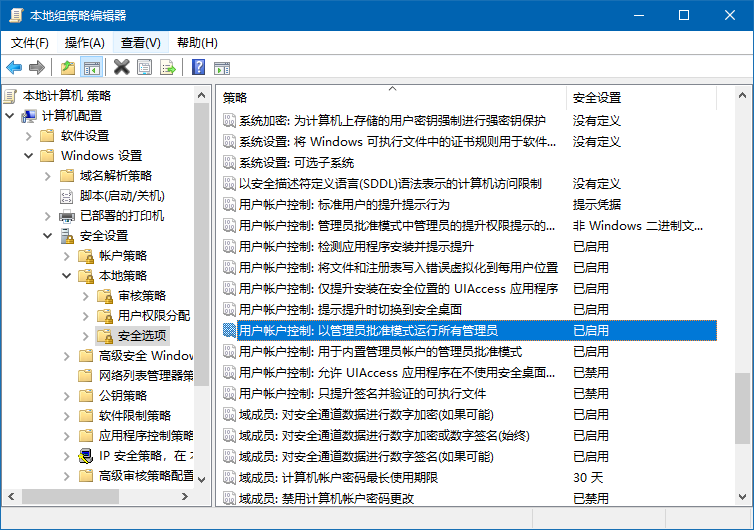754x530 pixels.
Task: Toggle the Show/Hide Console Tree toolbar icon
Action: [91, 67]
